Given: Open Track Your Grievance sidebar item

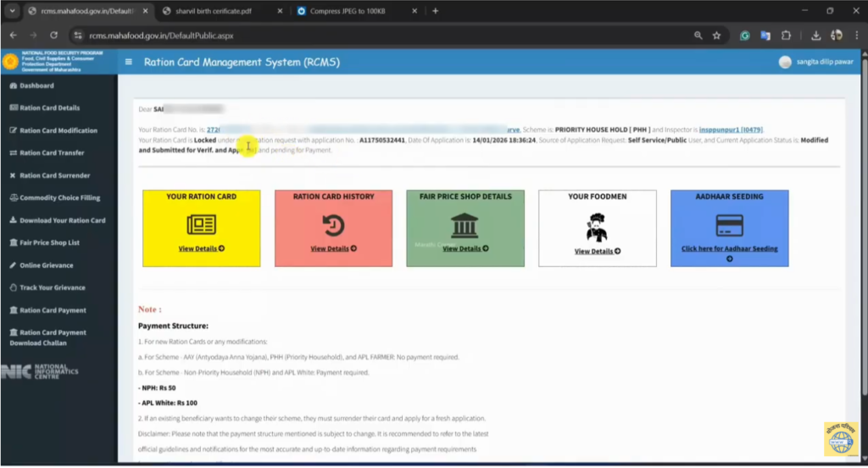Looking at the screenshot, I should coord(53,287).
